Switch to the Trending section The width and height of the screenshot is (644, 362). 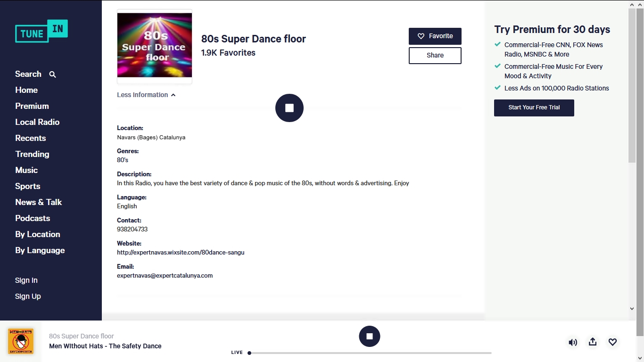pyautogui.click(x=32, y=154)
